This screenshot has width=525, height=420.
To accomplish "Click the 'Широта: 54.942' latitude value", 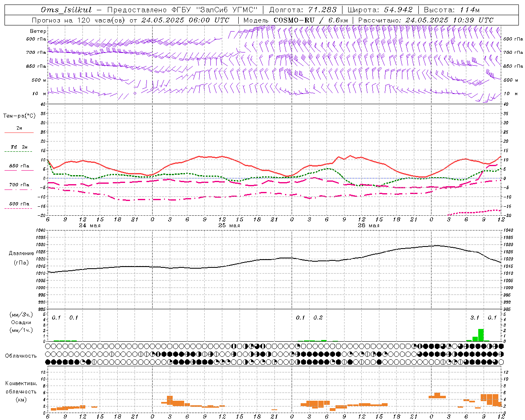I will [380, 10].
